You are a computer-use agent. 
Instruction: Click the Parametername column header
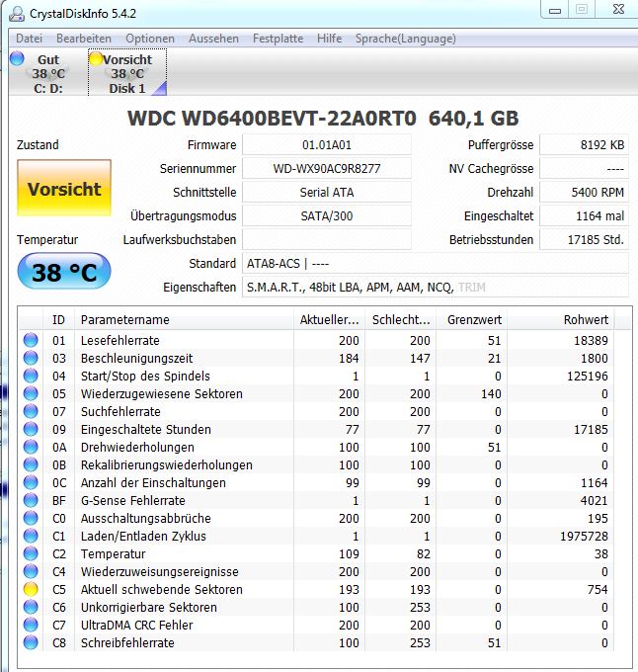point(184,320)
